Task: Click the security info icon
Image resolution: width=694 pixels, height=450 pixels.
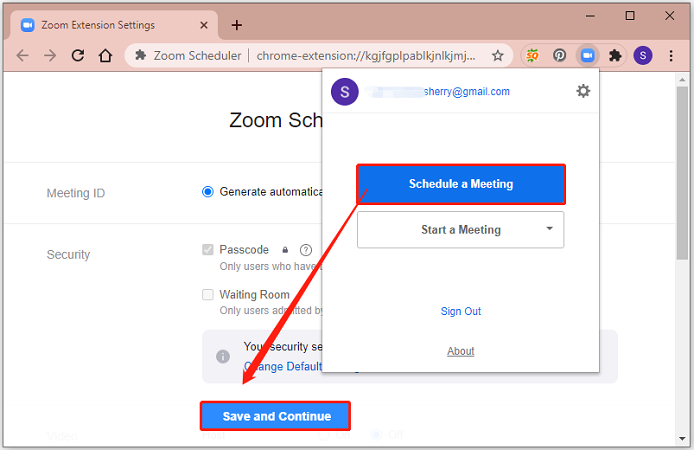Action: 223,356
